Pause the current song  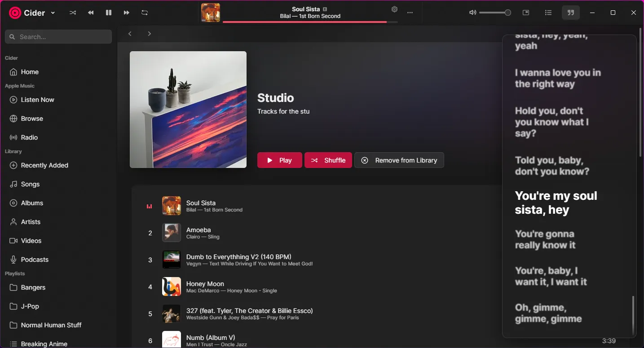109,13
